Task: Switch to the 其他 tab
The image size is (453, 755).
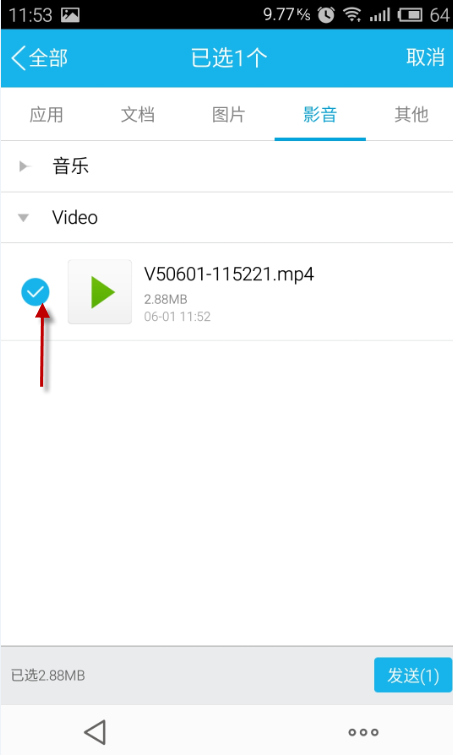Action: coord(411,115)
